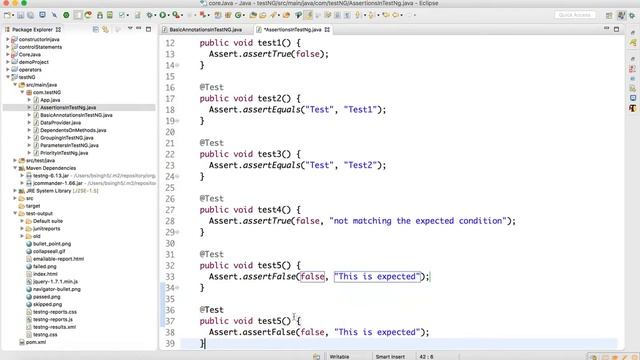The width and height of the screenshot is (640, 360).
Task: Open the Debug button dropdown arrow
Action: [155, 16]
